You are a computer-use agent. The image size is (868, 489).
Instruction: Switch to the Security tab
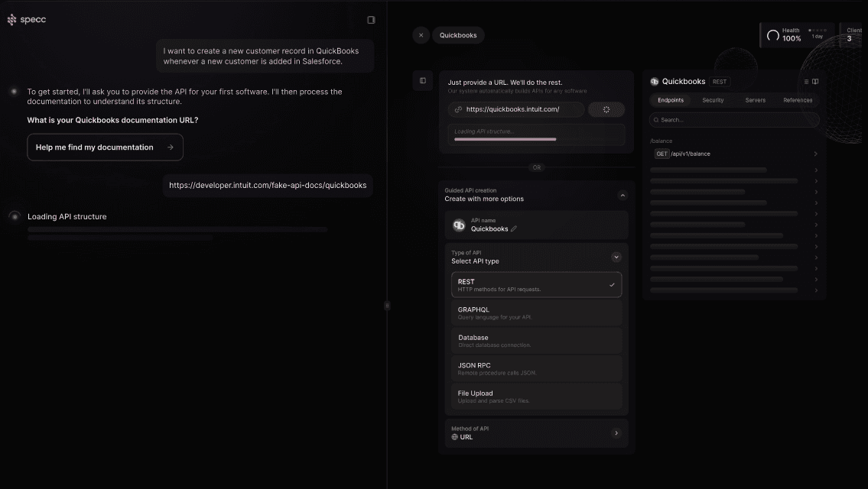pyautogui.click(x=713, y=100)
